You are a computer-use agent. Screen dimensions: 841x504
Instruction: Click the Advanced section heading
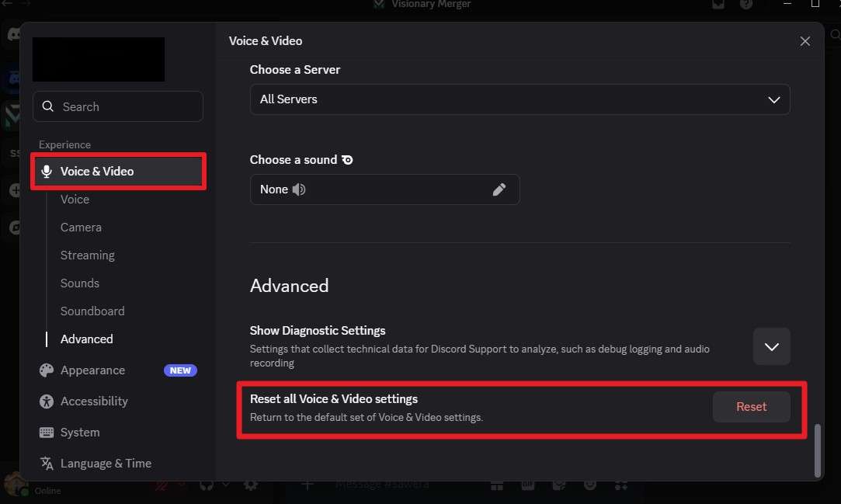point(289,286)
